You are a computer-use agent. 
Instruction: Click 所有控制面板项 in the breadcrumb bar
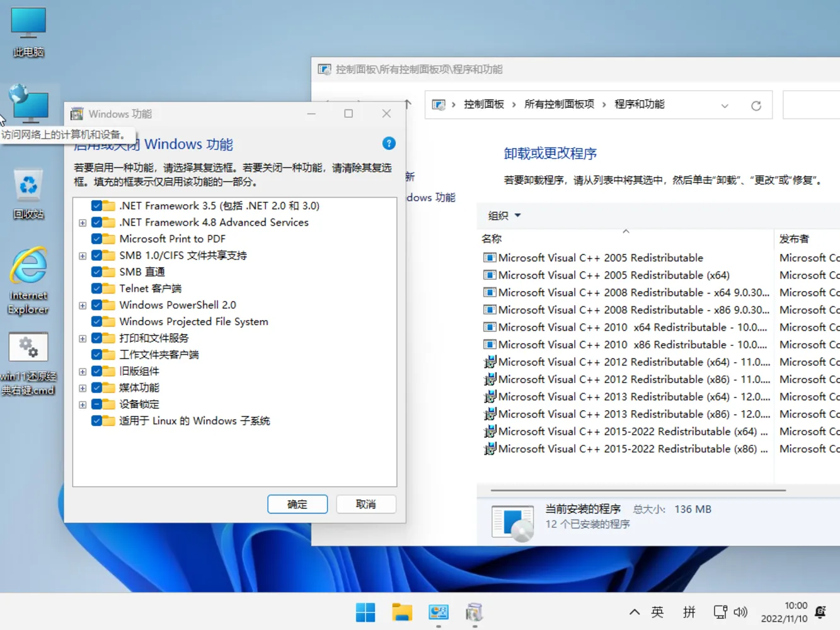pyautogui.click(x=558, y=104)
